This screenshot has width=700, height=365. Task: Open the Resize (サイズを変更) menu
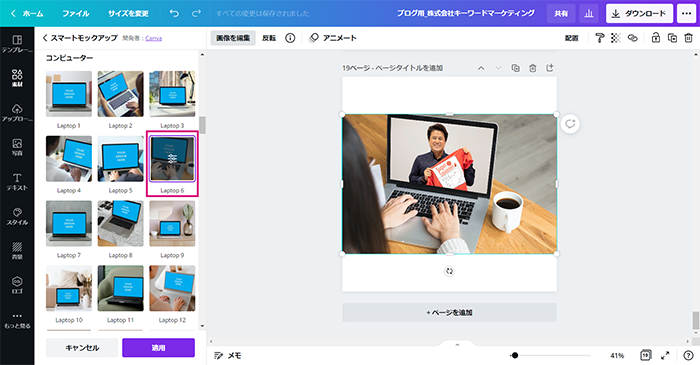[x=128, y=13]
